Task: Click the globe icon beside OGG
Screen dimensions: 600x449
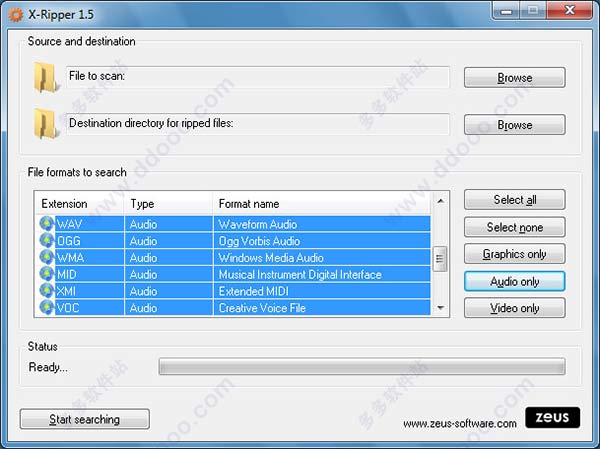Action: tap(47, 240)
